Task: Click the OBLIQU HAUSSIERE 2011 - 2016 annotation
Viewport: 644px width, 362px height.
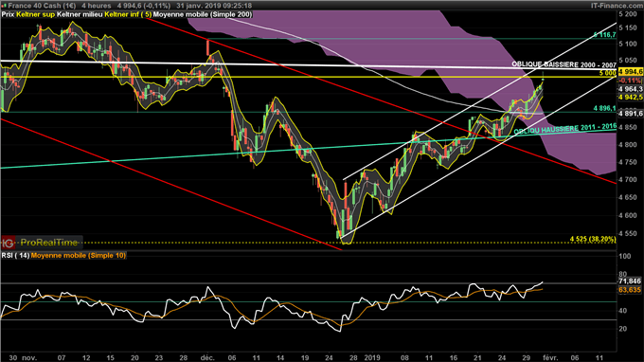Action: [x=565, y=130]
